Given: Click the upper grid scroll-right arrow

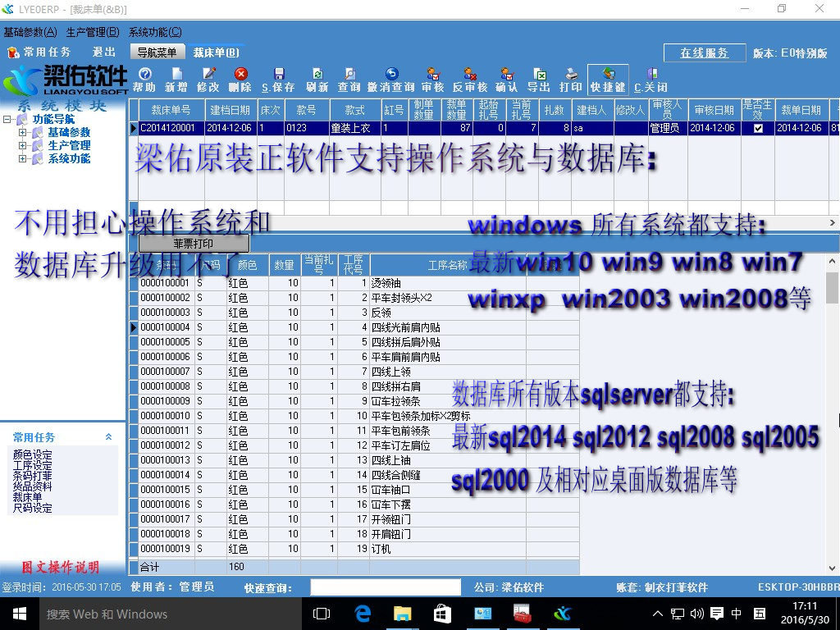Looking at the screenshot, I should point(833,222).
